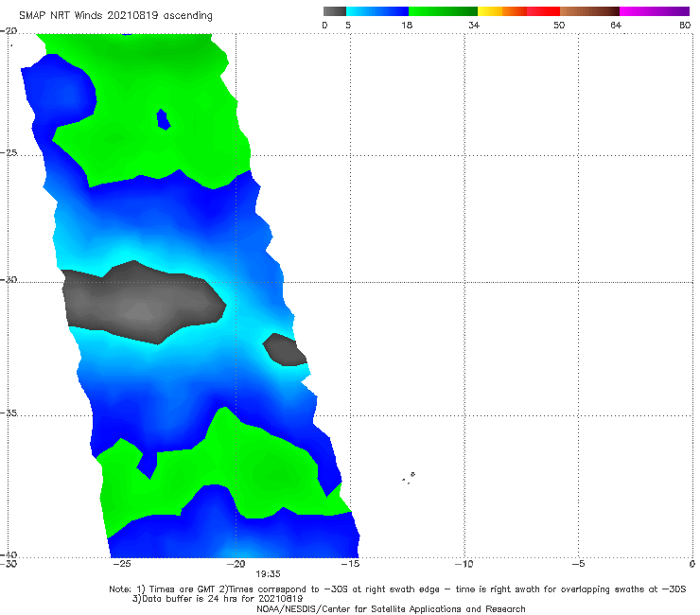Screen dimensions: 700x615
Task: Click the '64' color bar label
Action: pos(616,25)
